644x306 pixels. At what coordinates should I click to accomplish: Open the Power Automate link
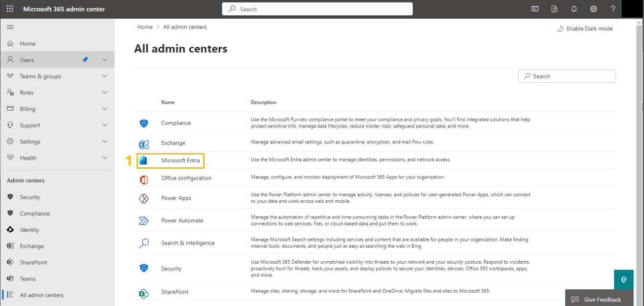pos(182,221)
